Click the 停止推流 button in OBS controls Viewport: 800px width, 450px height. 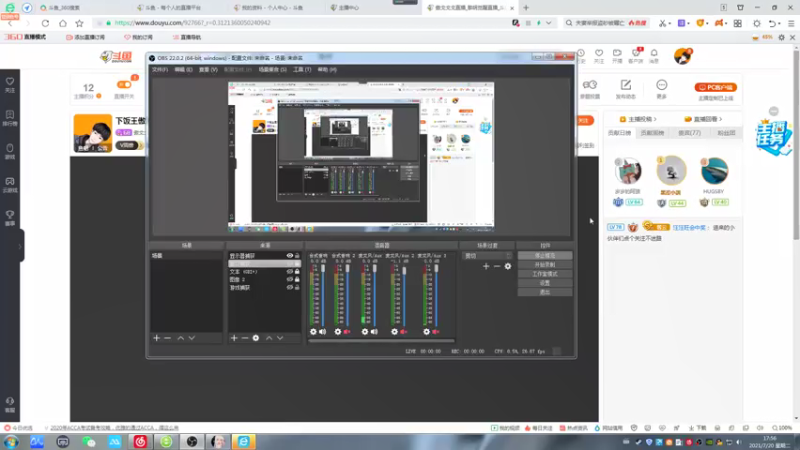click(545, 256)
